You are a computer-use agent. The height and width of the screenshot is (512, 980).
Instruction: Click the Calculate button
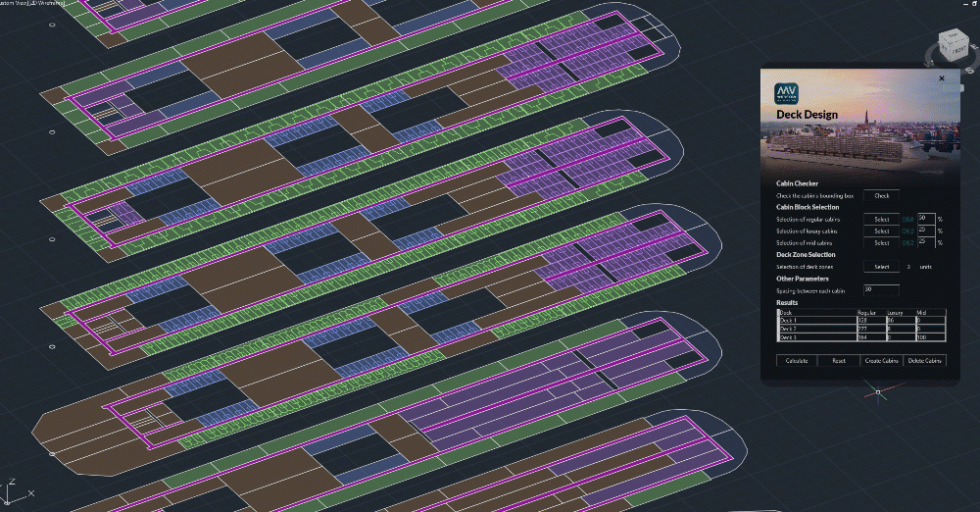click(x=796, y=361)
